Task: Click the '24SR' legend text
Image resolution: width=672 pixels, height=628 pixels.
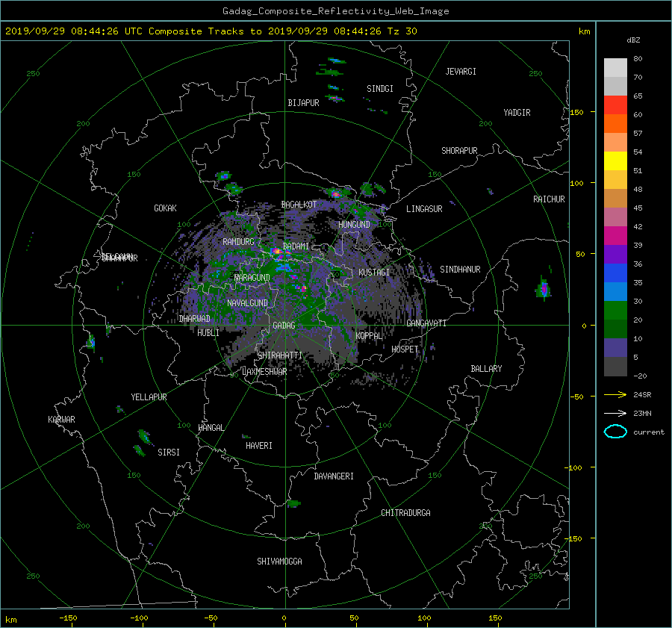Action: (642, 395)
